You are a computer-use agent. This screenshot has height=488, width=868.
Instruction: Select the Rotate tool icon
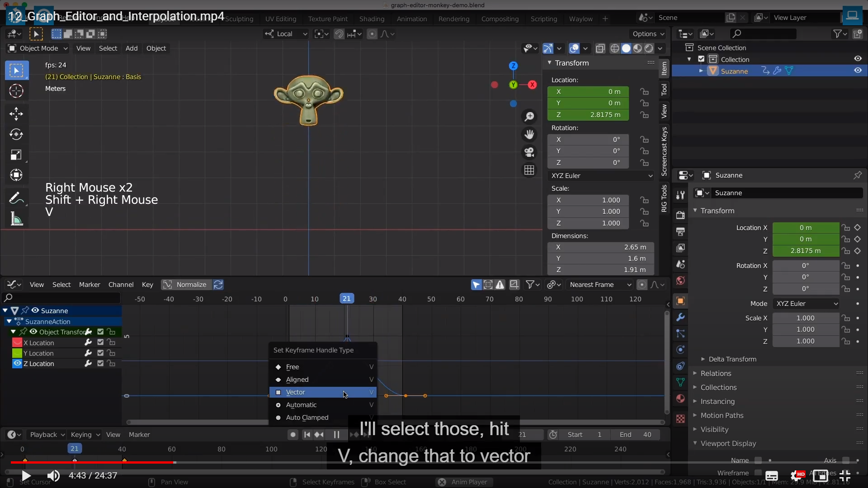16,134
